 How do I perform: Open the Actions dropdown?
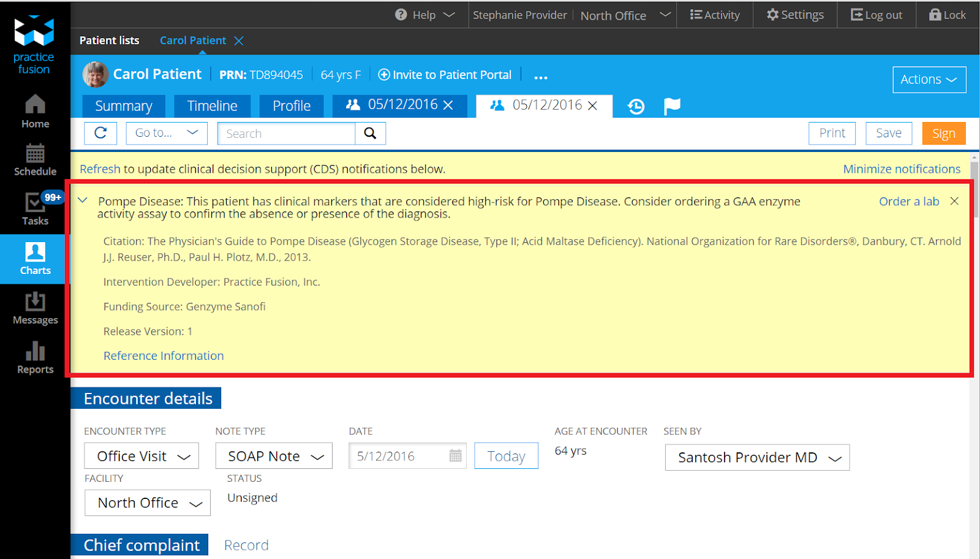click(929, 80)
